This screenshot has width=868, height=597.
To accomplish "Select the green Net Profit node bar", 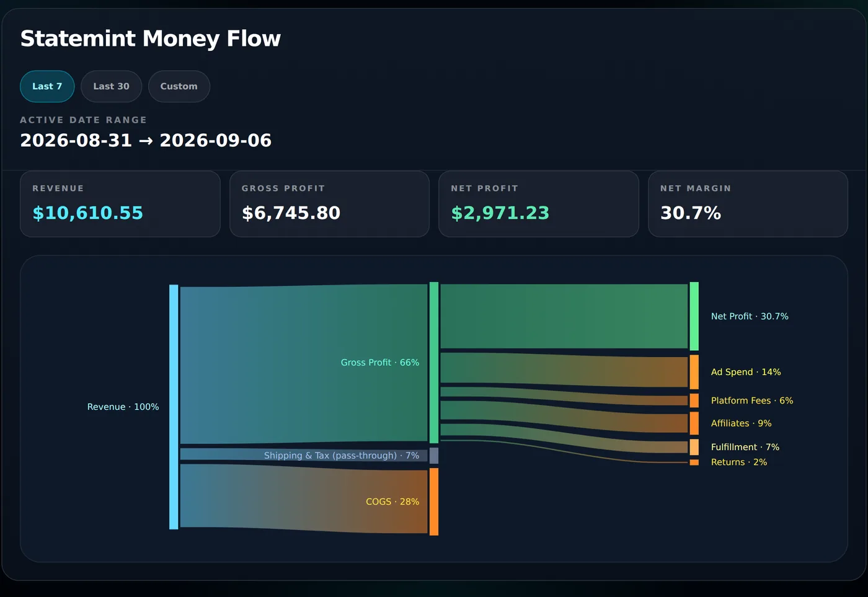I will click(x=694, y=316).
